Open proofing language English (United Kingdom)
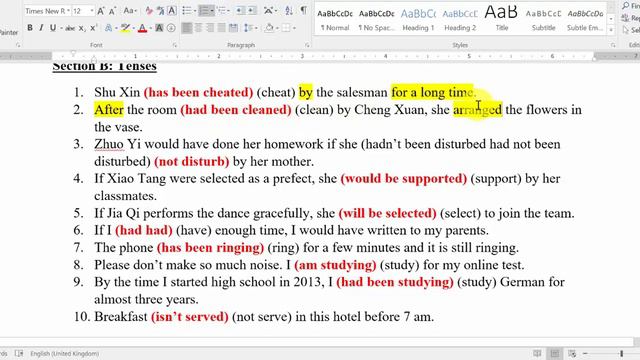 coord(64,353)
